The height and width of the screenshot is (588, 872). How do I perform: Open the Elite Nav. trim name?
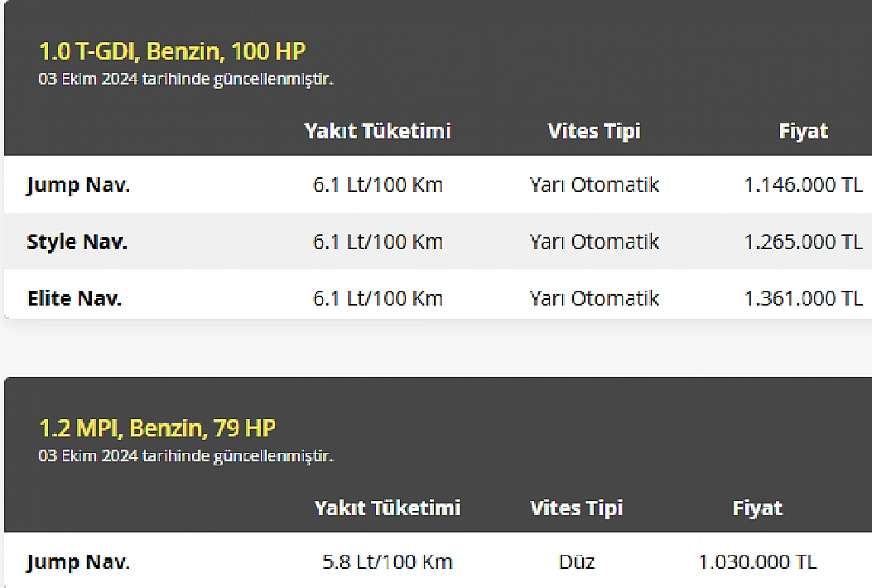75,298
